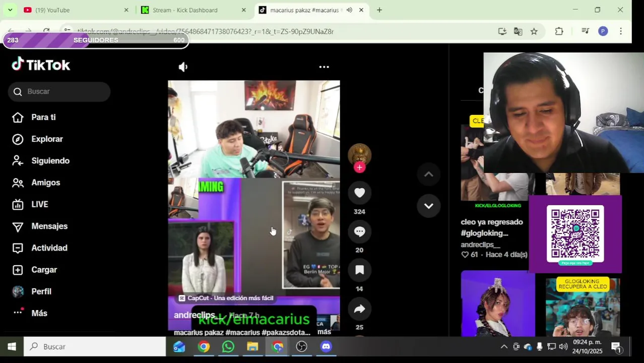The height and width of the screenshot is (363, 644).
Task: Open the Chrome extensions puzzle icon
Action: tap(559, 31)
